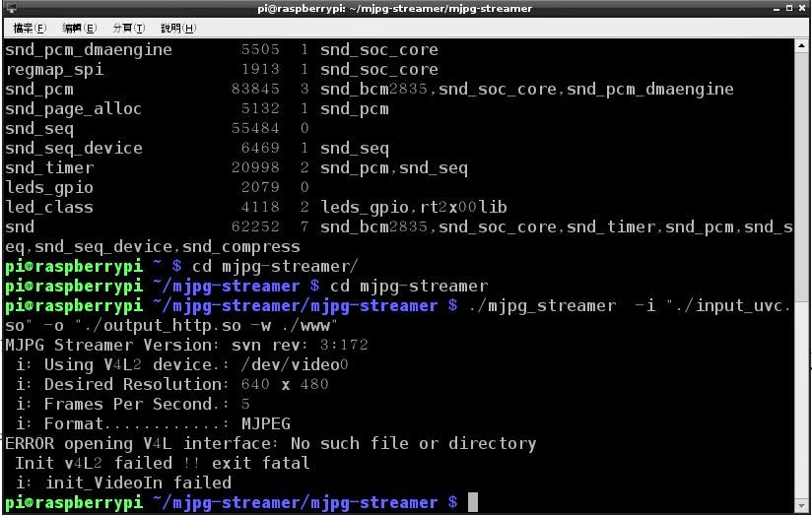The width and height of the screenshot is (812, 515).
Task: Click the scrollbar down arrow
Action: tap(801, 505)
